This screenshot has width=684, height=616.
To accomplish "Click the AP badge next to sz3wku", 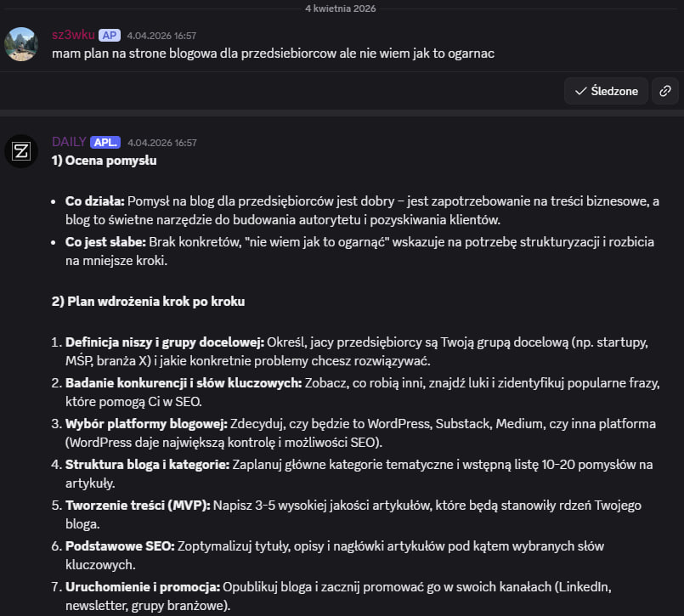I will 109,35.
